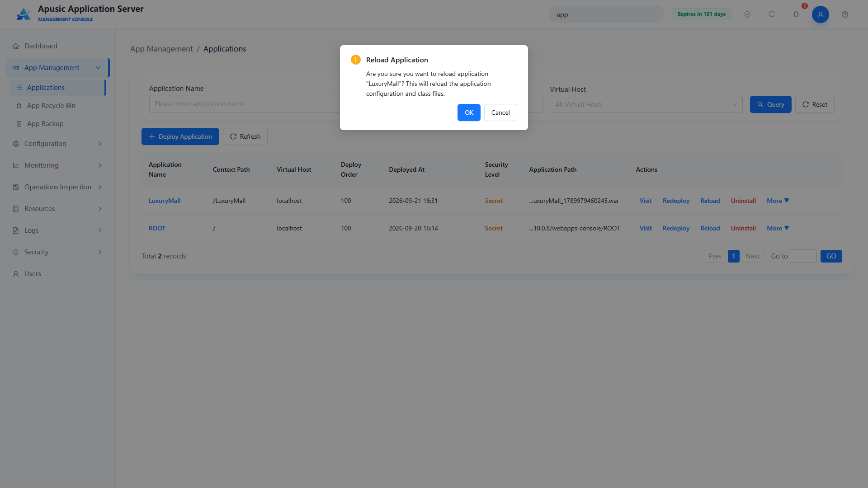Expand the Configuration menu section

(57, 144)
